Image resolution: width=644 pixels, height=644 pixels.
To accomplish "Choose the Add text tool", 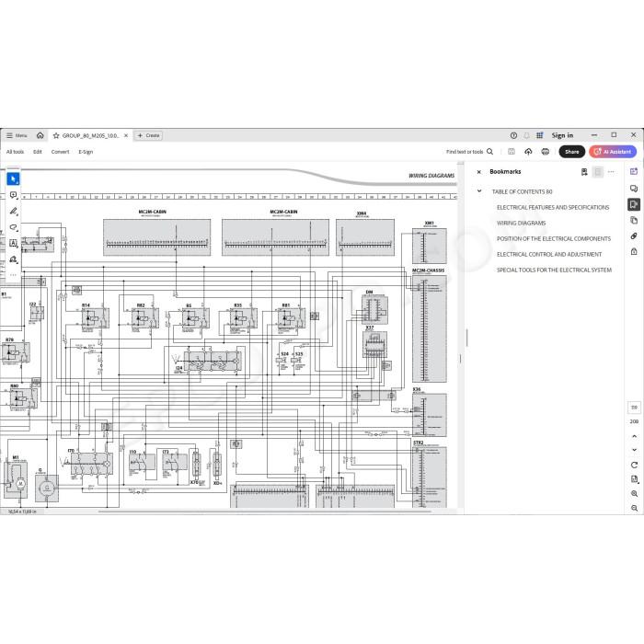I will [13, 243].
